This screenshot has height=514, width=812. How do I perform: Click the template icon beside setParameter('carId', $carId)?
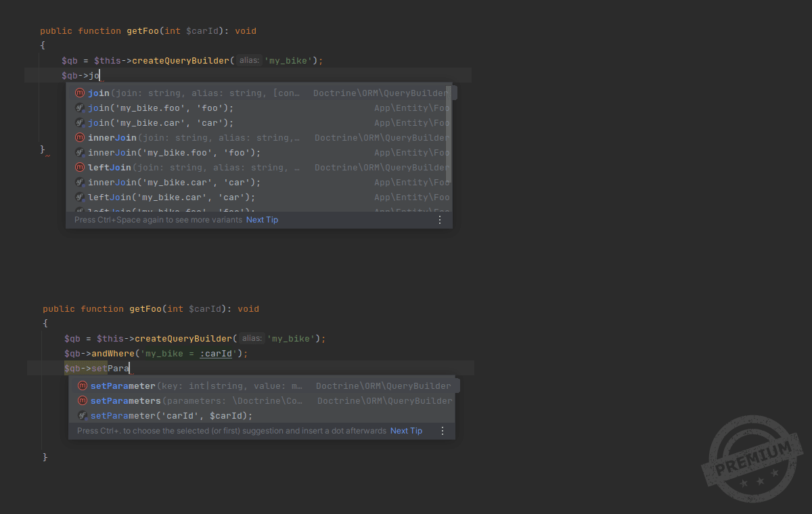(x=83, y=416)
